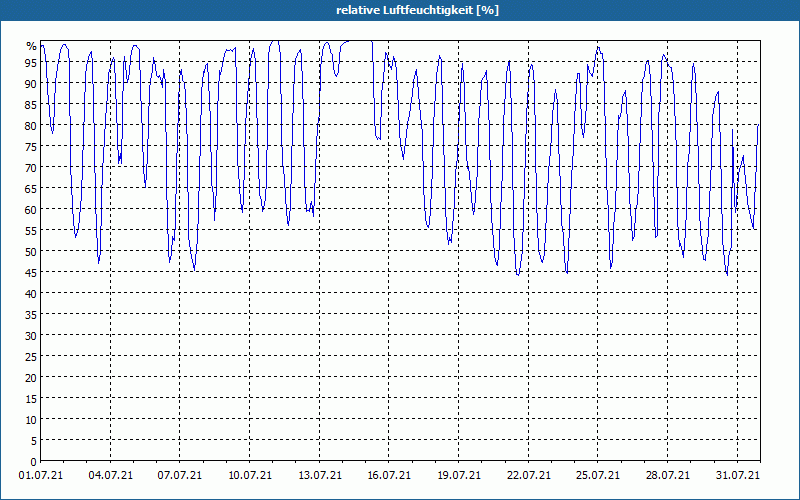This screenshot has width=800, height=500.
Task: Click the y-axis value 95
Action: [31, 63]
